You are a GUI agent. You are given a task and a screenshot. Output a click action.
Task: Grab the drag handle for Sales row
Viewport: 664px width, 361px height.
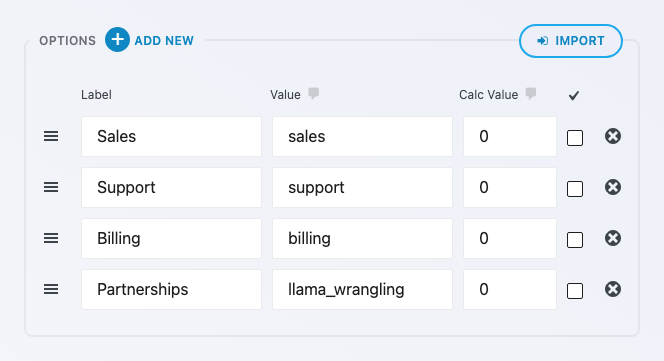point(51,136)
